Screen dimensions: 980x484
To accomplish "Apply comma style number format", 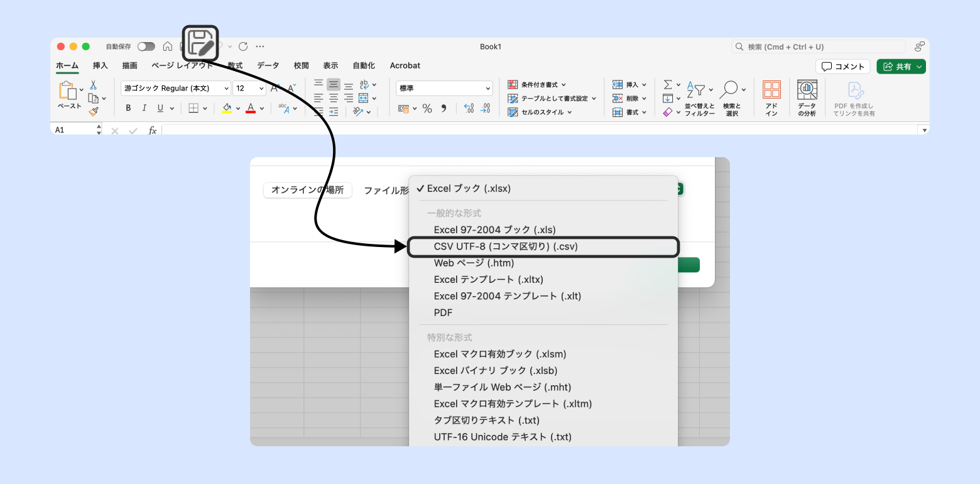I will (x=444, y=109).
